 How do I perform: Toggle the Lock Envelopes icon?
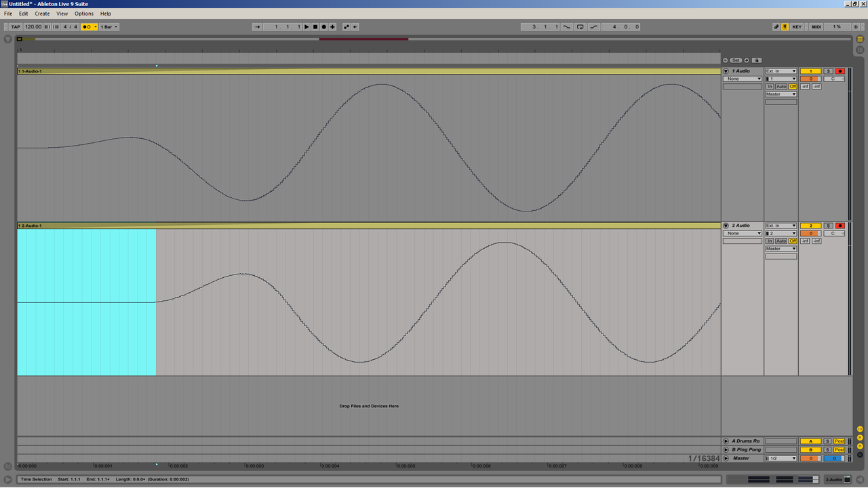757,60
